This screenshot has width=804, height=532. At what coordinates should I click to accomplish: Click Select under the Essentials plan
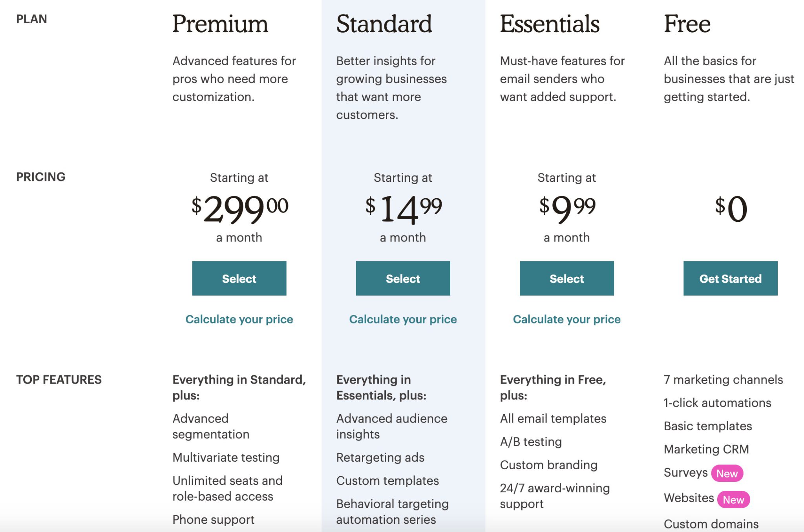click(x=566, y=278)
